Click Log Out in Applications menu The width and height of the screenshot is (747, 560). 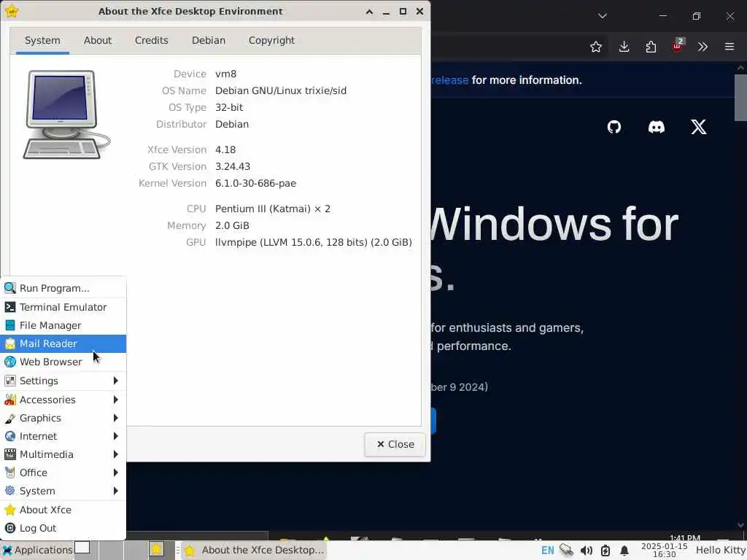coord(63,528)
